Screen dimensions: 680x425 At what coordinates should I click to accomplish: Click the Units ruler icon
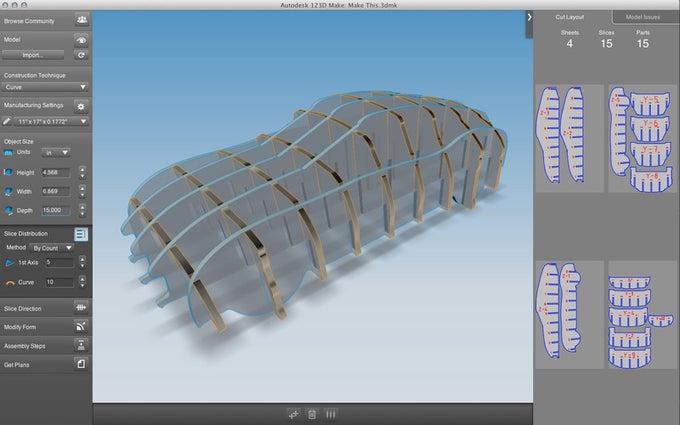click(x=8, y=152)
